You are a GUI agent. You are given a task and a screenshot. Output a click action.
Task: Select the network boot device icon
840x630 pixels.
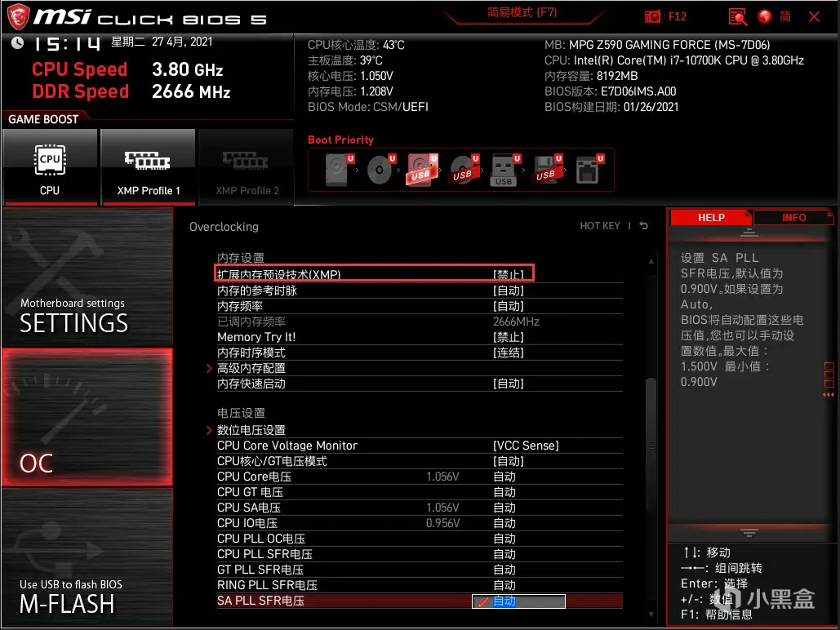589,170
